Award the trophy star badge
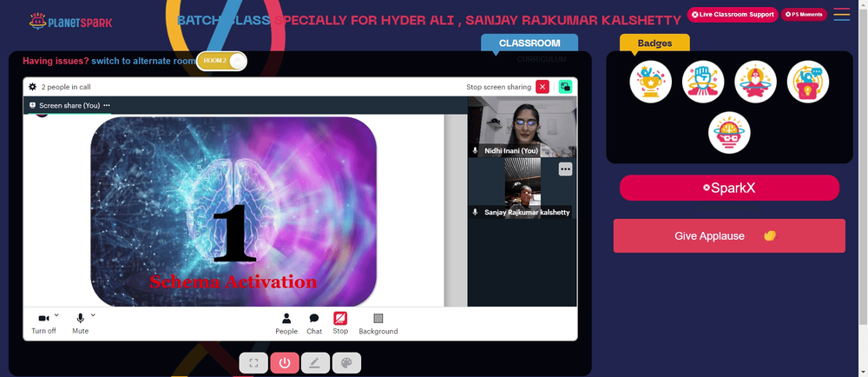 point(650,82)
